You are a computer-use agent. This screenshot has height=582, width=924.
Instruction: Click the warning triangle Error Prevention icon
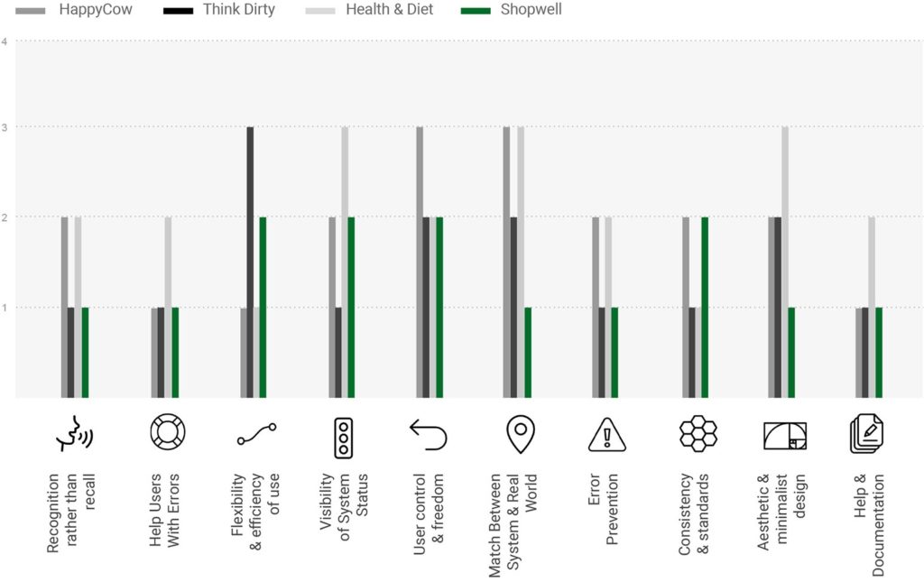tap(607, 435)
